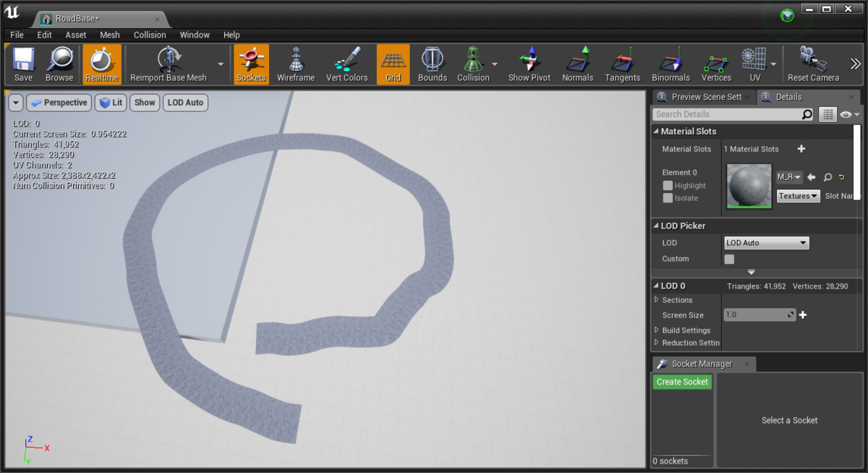Show mesh Vertices
This screenshot has height=473, width=868.
(716, 64)
